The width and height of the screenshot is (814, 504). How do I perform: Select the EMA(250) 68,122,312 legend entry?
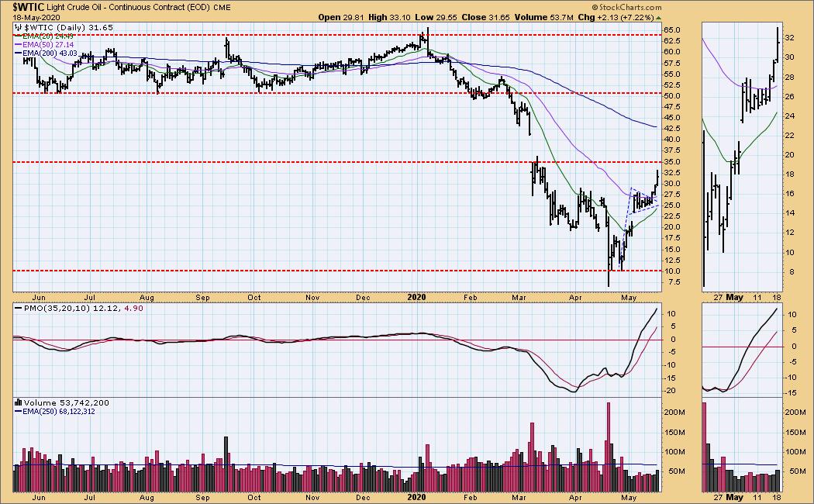[x=58, y=412]
